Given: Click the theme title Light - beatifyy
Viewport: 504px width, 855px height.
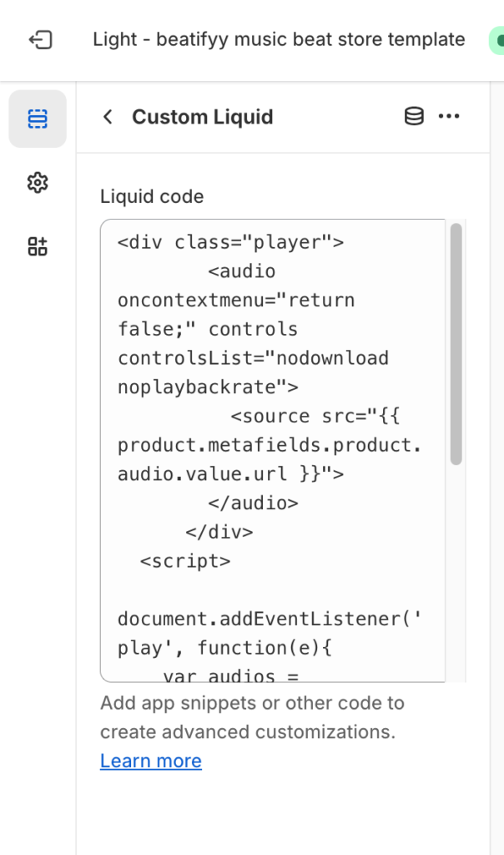Looking at the screenshot, I should 279,39.
